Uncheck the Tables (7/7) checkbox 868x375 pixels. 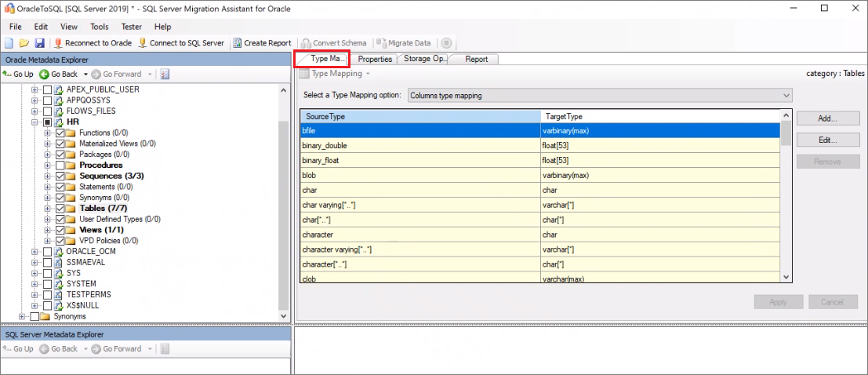click(x=60, y=208)
